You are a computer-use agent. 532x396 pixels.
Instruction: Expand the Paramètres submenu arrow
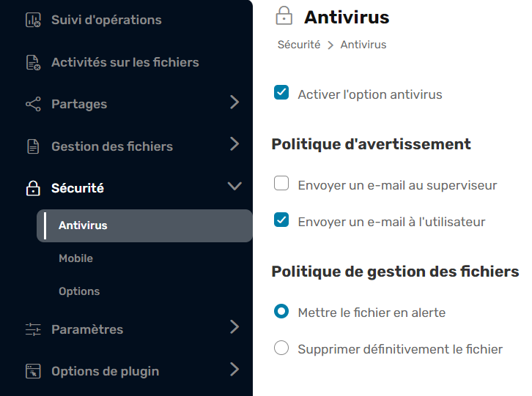click(234, 327)
